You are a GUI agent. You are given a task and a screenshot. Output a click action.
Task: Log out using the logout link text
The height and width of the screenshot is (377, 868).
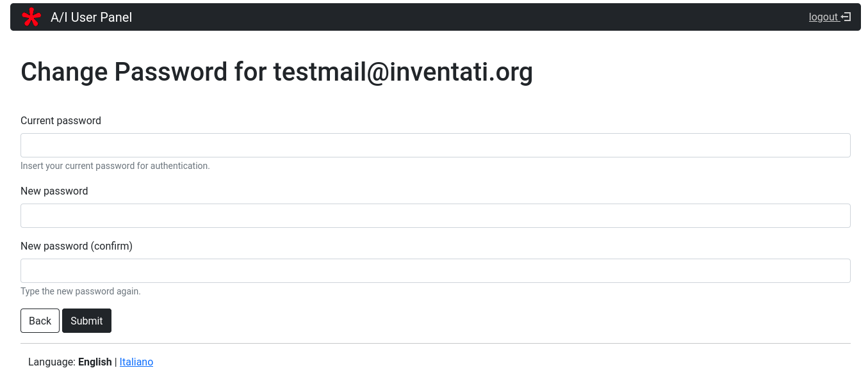823,17
